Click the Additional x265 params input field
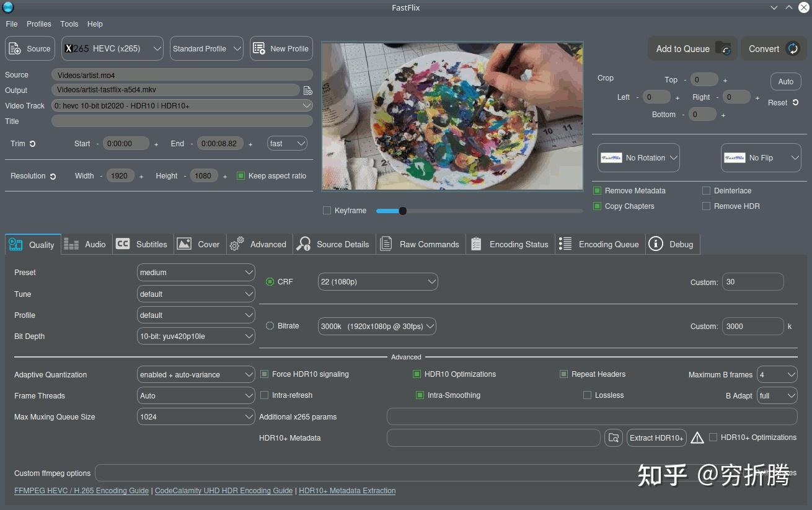This screenshot has width=812, height=510. (x=591, y=417)
